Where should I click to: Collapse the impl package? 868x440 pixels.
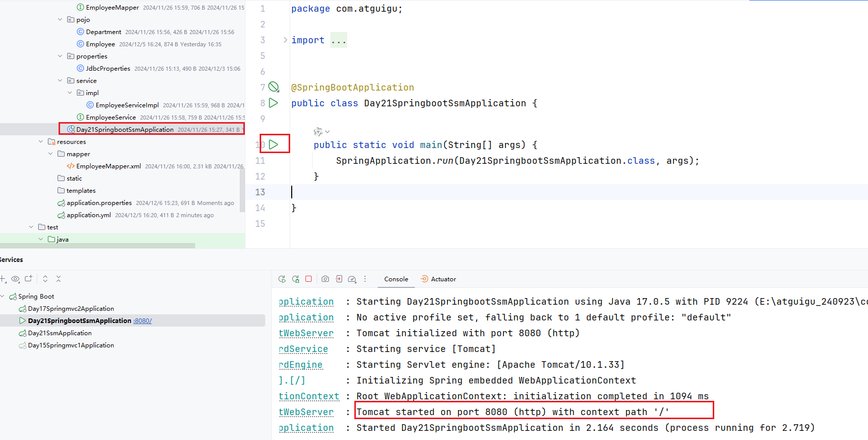coord(70,93)
